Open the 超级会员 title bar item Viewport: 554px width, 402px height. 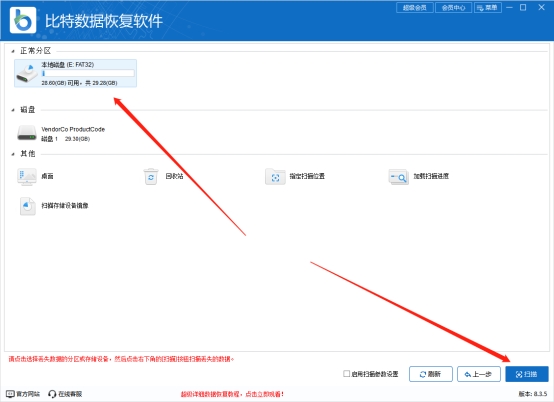click(x=415, y=7)
